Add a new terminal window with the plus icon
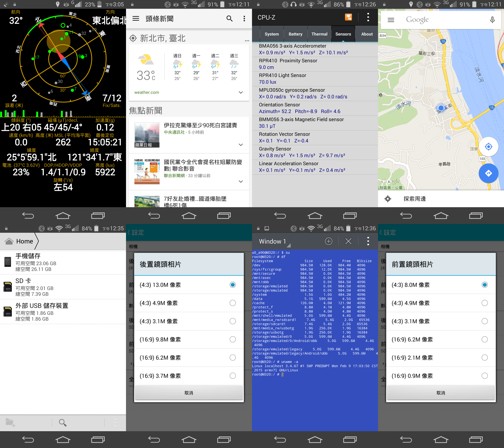Viewport: 504px width, 448px height. 328,241
